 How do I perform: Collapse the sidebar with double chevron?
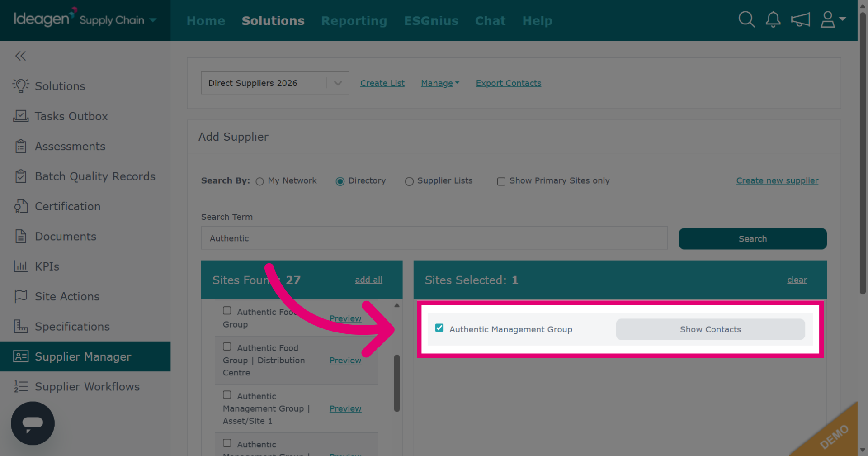[20, 56]
